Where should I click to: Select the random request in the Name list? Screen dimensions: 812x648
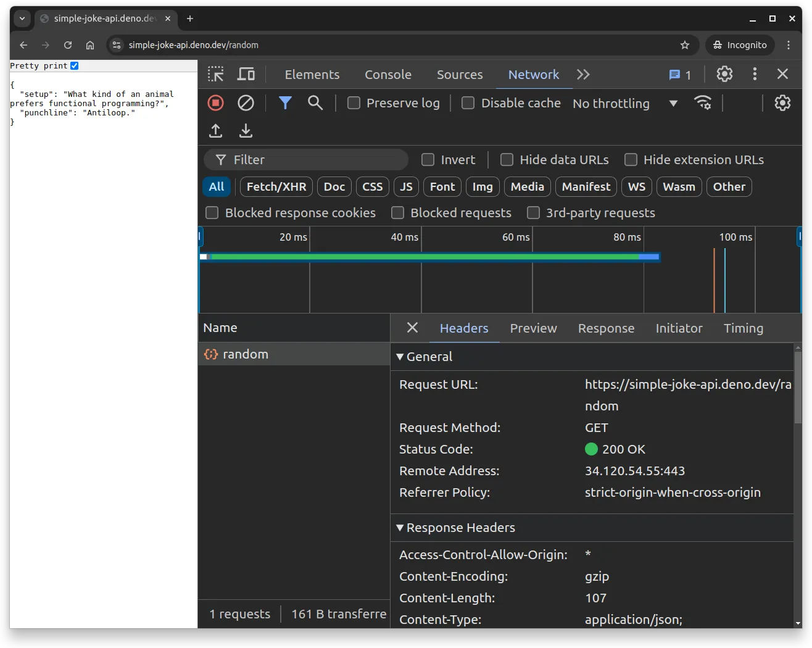[x=246, y=354]
